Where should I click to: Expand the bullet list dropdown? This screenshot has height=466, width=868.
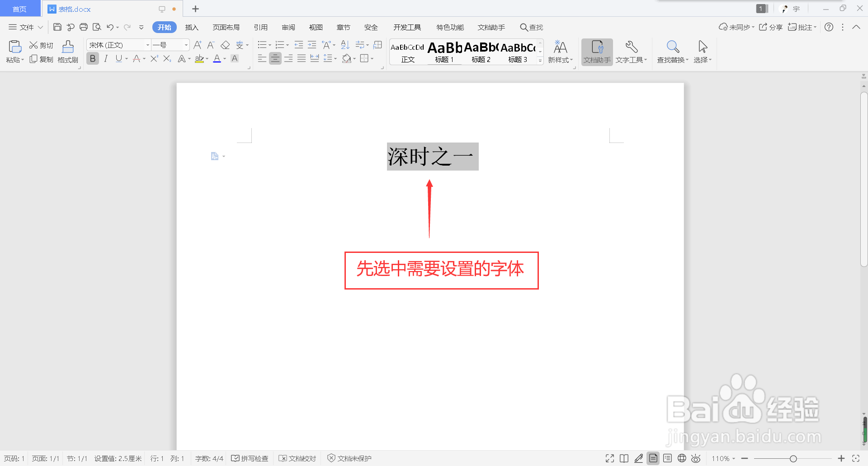pyautogui.click(x=270, y=45)
